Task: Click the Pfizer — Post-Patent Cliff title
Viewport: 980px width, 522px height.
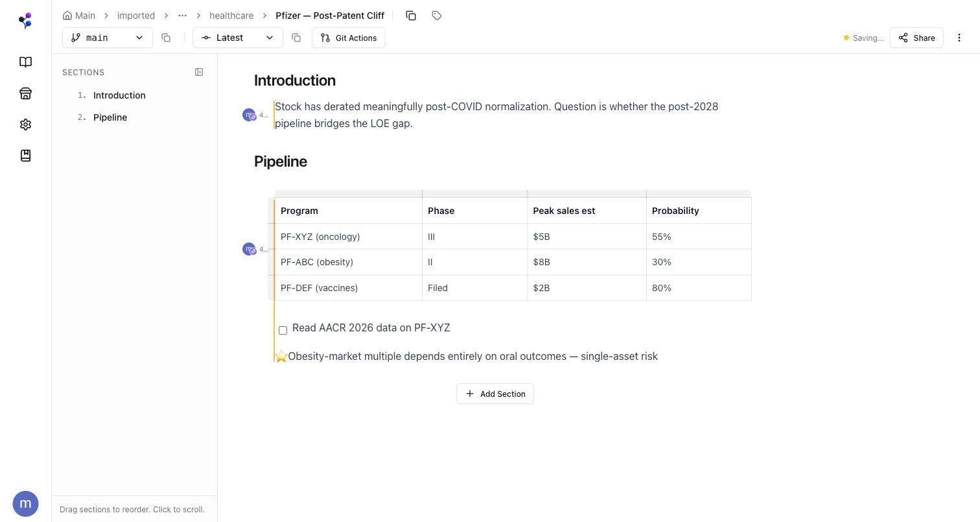Action: click(x=330, y=16)
